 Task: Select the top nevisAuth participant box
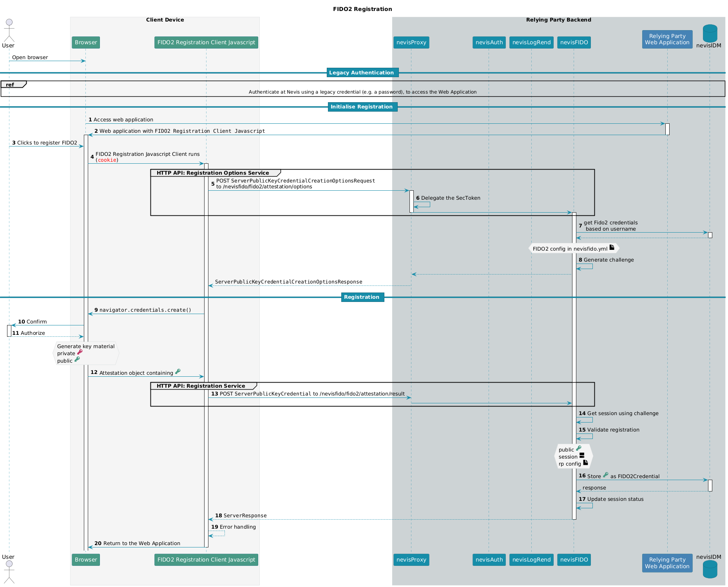[x=489, y=42]
